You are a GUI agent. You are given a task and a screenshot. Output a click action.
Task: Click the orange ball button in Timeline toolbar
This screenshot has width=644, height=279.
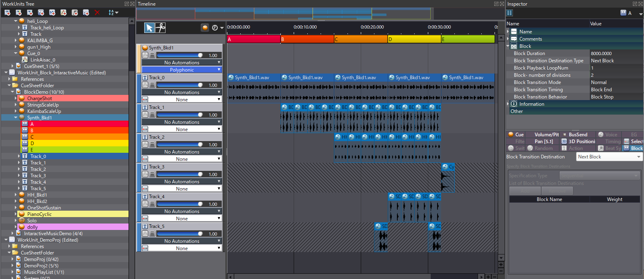[x=205, y=28]
